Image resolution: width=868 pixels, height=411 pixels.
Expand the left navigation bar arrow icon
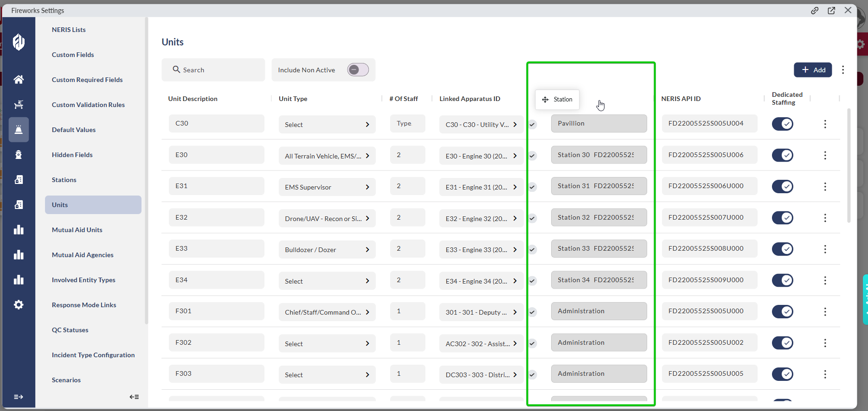pyautogui.click(x=19, y=397)
